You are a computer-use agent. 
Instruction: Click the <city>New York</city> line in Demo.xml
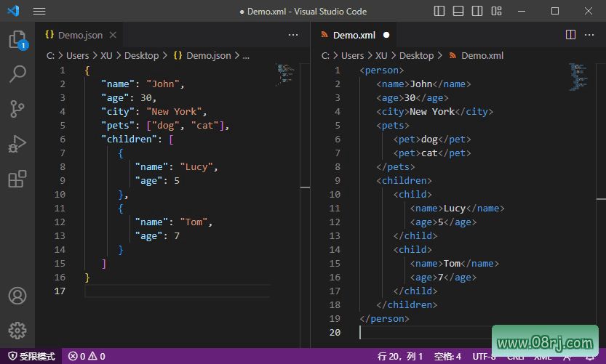435,112
